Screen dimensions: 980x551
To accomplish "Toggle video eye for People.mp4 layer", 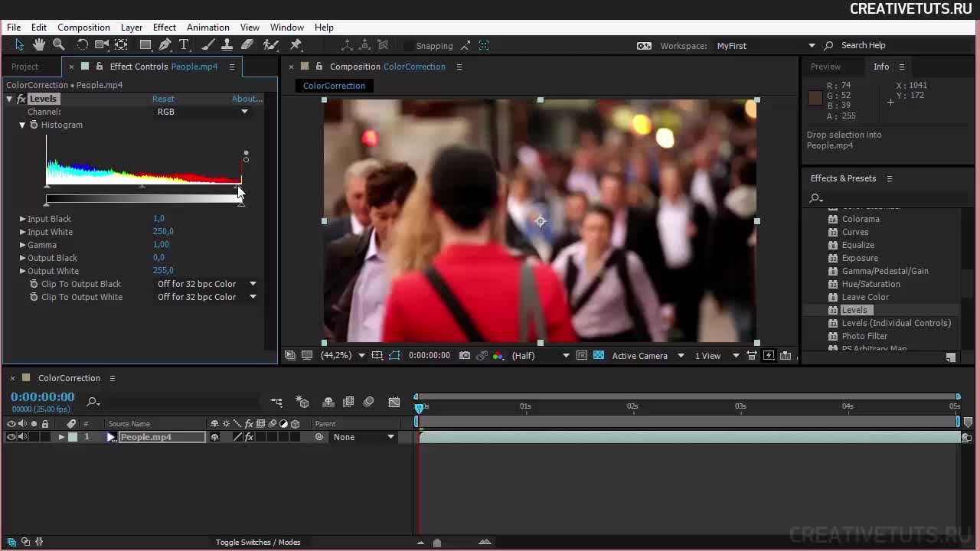I will 11,437.
